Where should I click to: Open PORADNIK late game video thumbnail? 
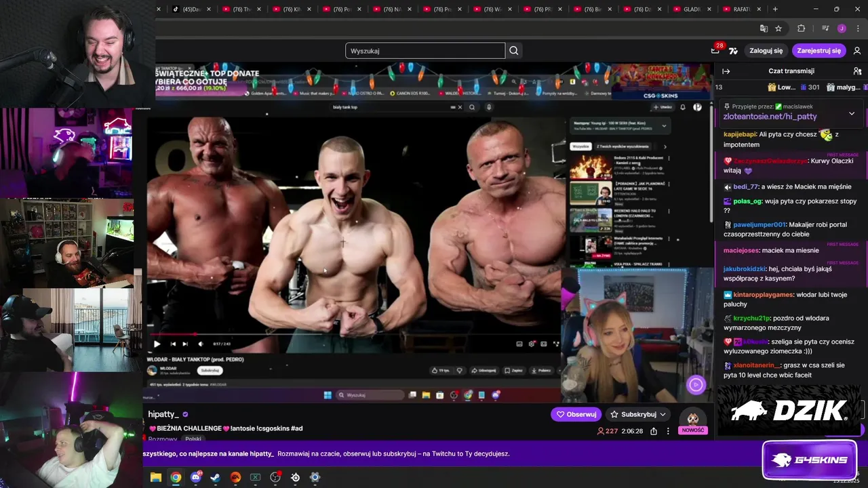[591, 193]
